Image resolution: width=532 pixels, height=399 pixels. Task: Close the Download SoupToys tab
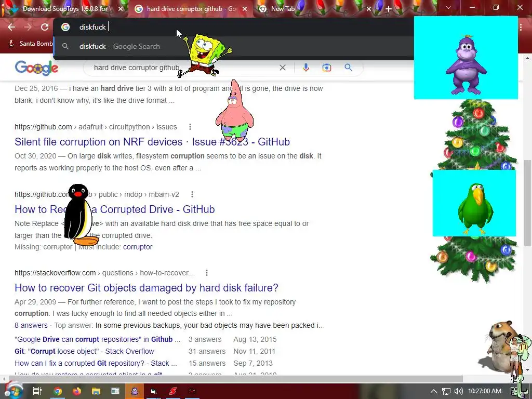click(x=121, y=9)
